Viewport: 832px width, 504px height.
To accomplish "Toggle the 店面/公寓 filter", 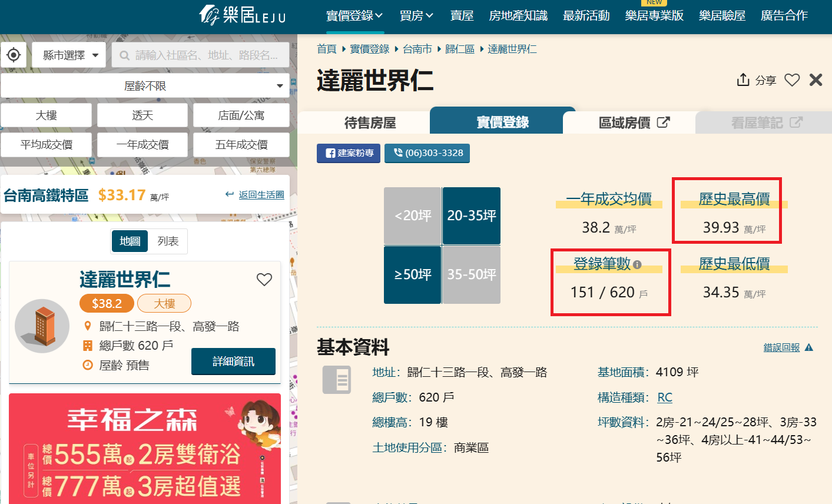I will 241,115.
